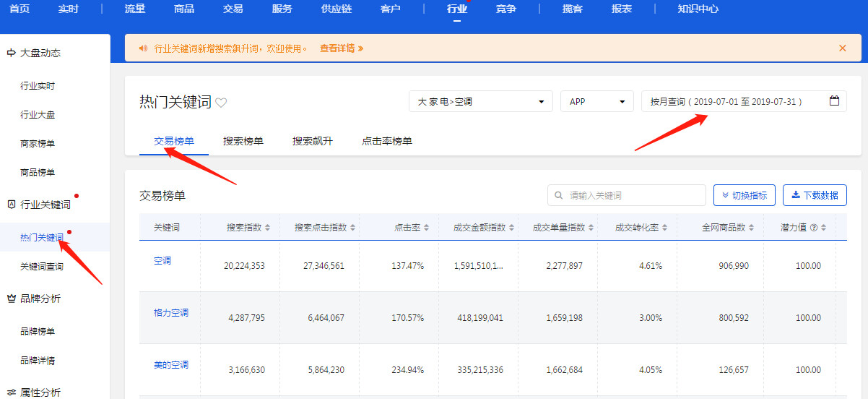Sort table by 点击率 arrows
The image size is (868, 399).
427,227
